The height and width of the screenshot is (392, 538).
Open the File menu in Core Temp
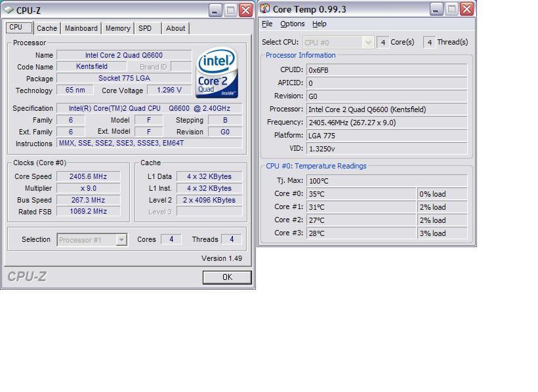pyautogui.click(x=267, y=24)
